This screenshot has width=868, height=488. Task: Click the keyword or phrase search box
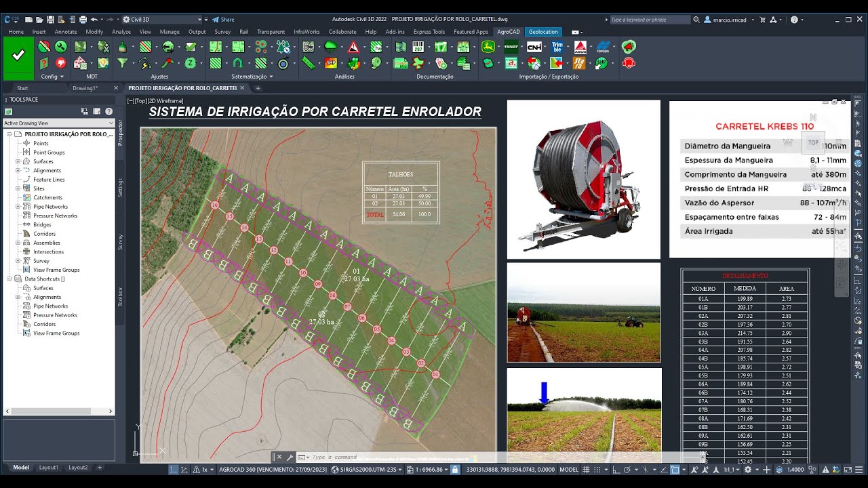[x=650, y=20]
